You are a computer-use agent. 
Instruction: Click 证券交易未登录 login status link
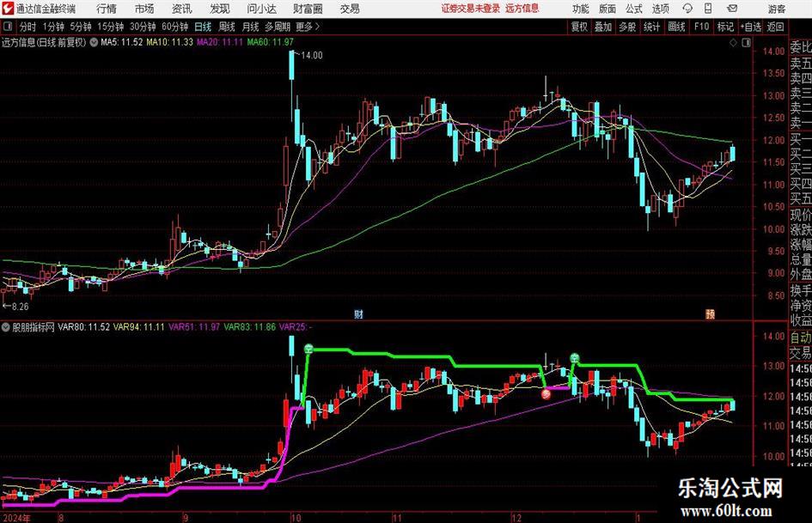[x=471, y=9]
